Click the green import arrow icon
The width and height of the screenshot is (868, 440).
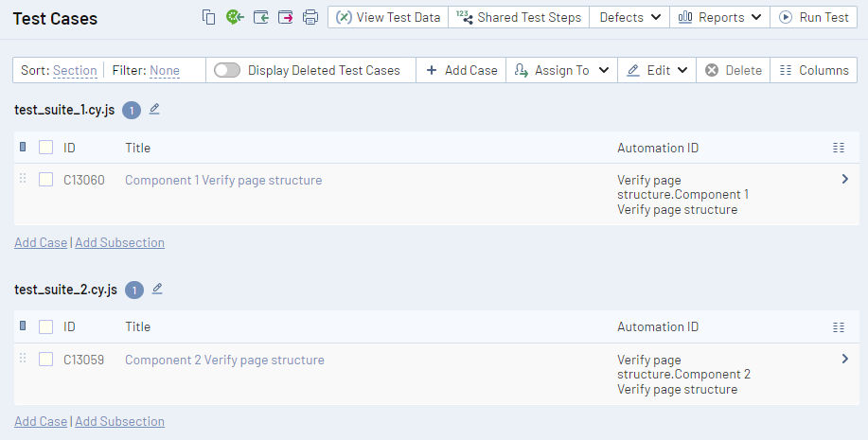235,17
